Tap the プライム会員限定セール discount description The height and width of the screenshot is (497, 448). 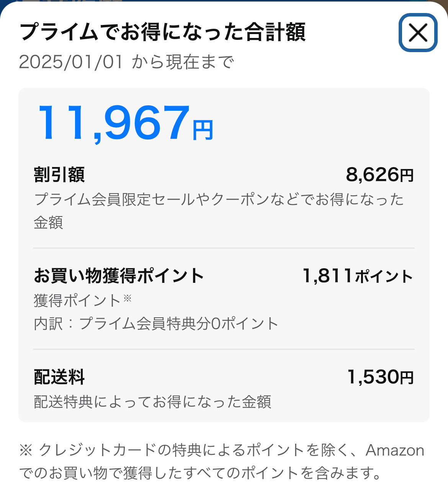tap(219, 199)
